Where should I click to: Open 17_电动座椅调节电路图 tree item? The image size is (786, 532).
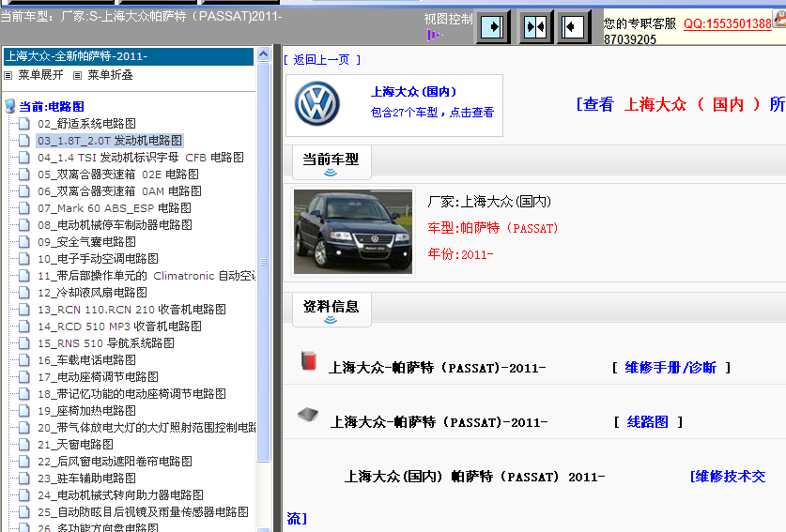[98, 376]
